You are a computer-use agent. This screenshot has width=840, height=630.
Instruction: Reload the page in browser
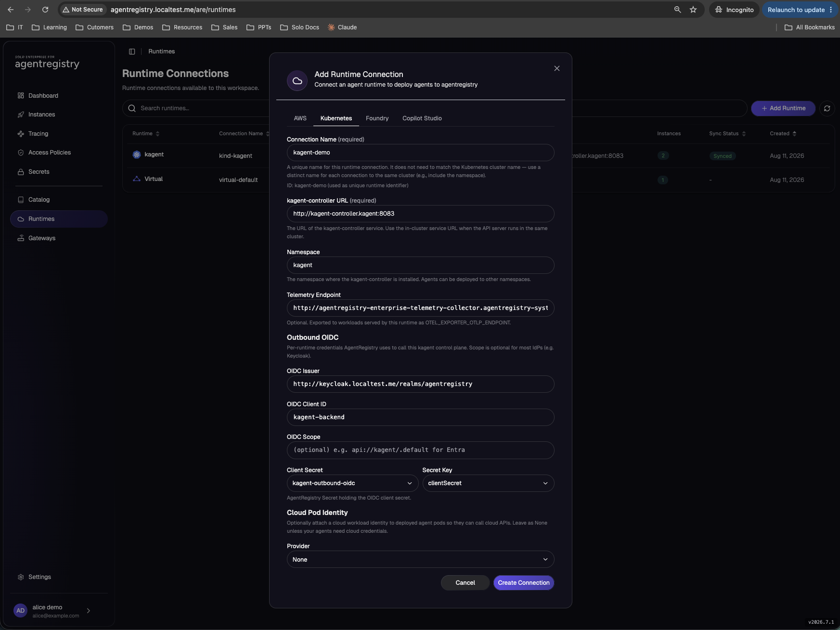click(x=45, y=10)
